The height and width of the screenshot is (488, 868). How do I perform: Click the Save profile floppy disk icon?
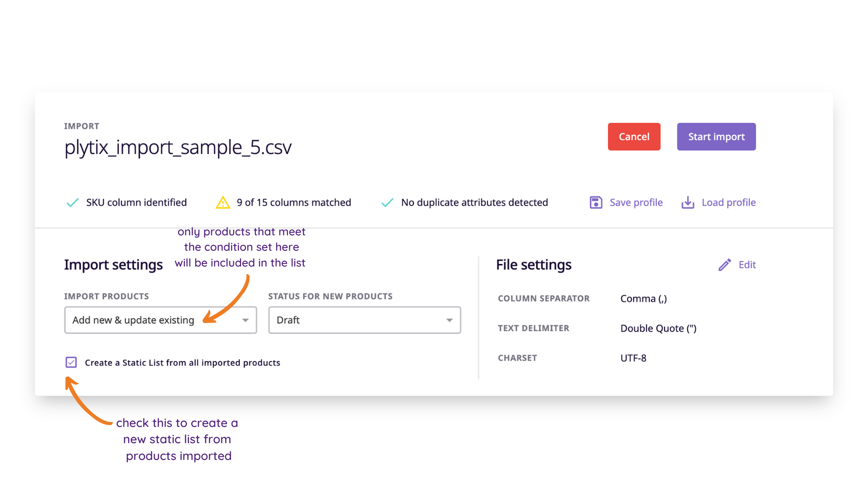coord(596,202)
